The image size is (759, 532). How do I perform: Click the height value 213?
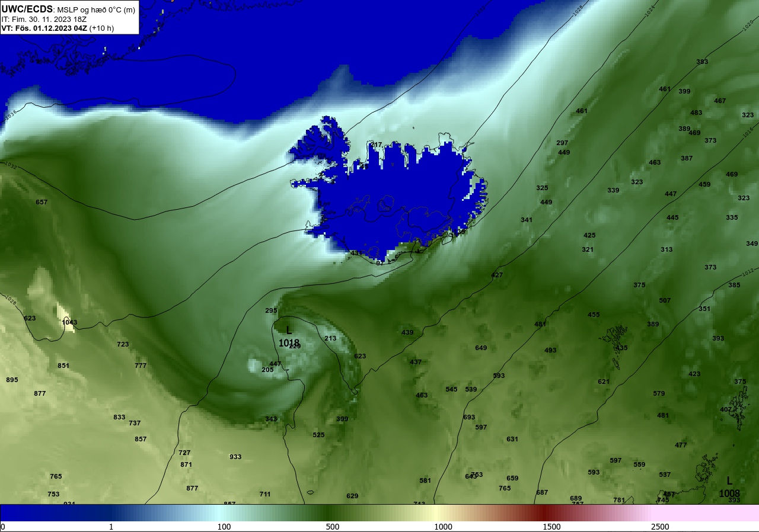[330, 338]
